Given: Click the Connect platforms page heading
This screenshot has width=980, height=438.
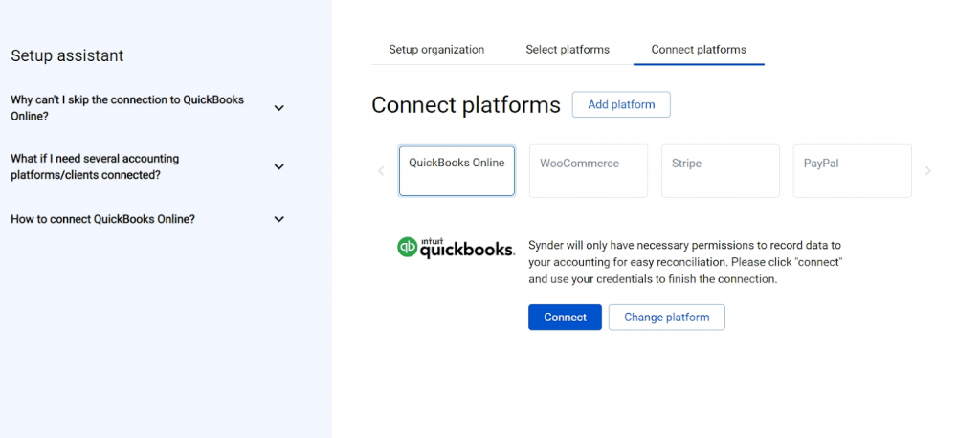Looking at the screenshot, I should tap(466, 105).
